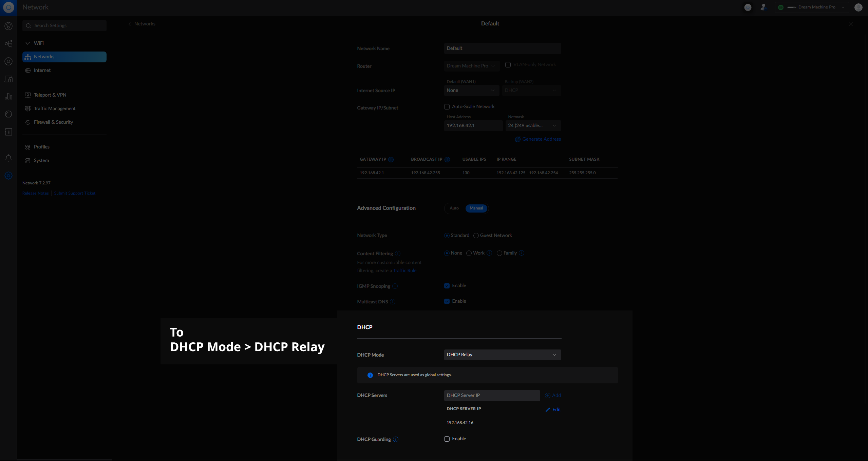Enable the DHCP Guarding checkbox
Viewport: 868px width, 461px height.
coord(447,439)
